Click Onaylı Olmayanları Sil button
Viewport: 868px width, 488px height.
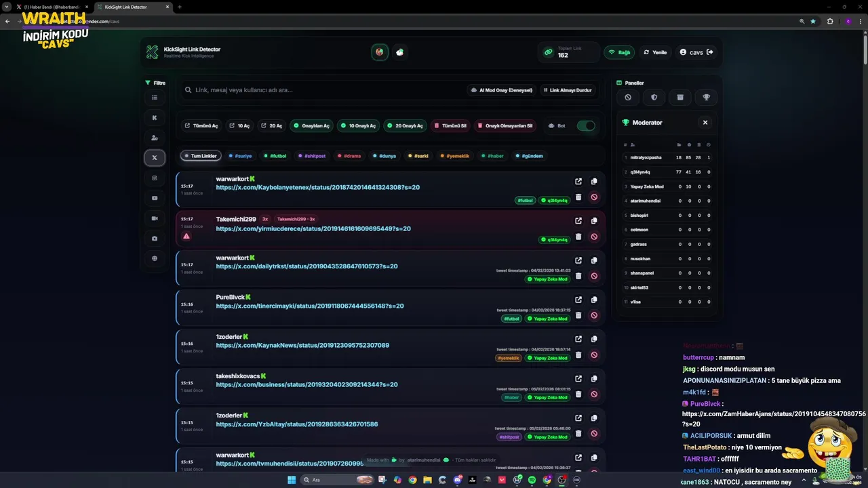[505, 125]
